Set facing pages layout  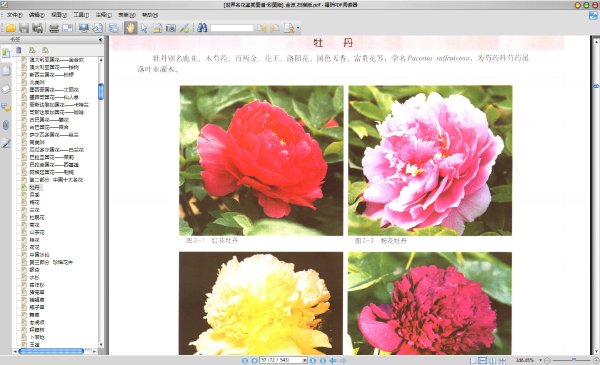492,360
